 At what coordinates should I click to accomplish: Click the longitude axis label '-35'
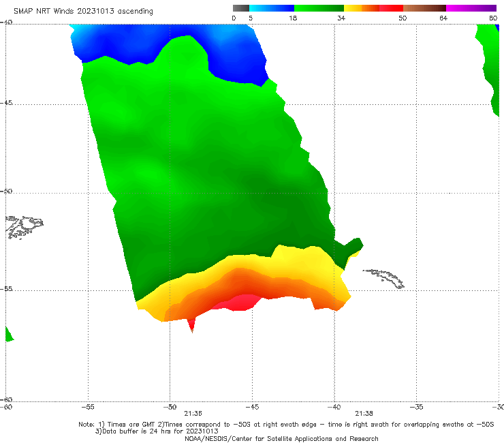pos(416,407)
